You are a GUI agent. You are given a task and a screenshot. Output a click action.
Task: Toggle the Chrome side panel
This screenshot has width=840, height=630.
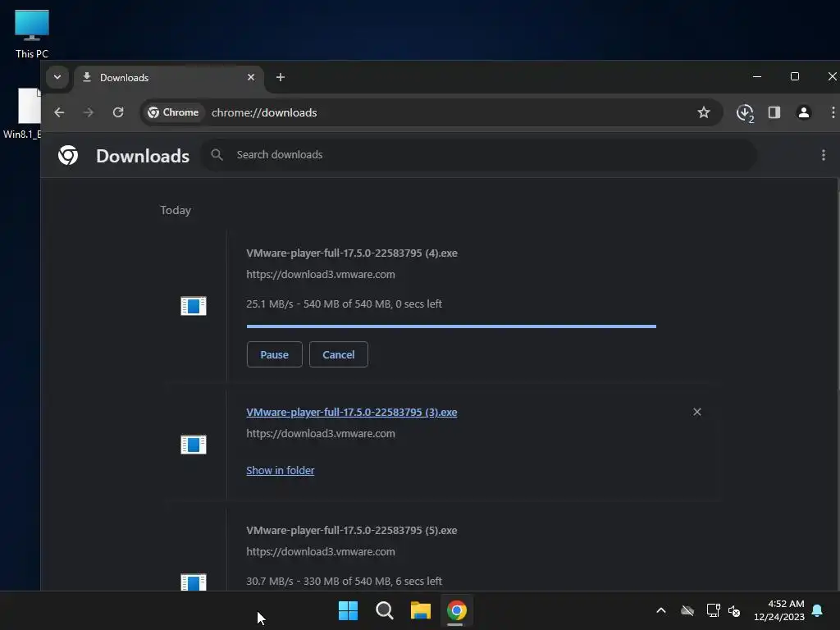(774, 112)
